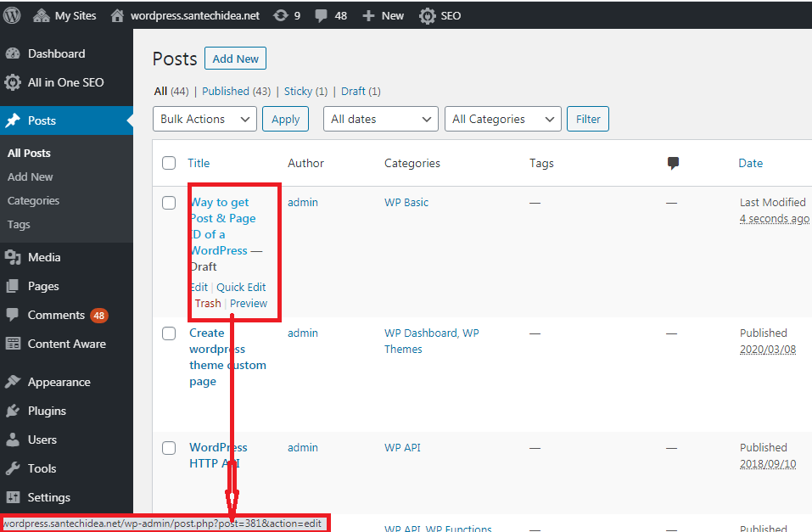Click the updates icon showing 9 updates

click(285, 14)
